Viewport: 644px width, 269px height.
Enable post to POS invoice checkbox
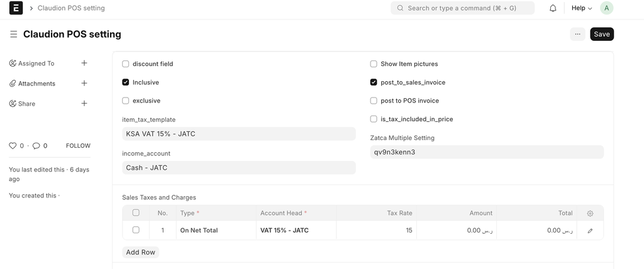(374, 101)
